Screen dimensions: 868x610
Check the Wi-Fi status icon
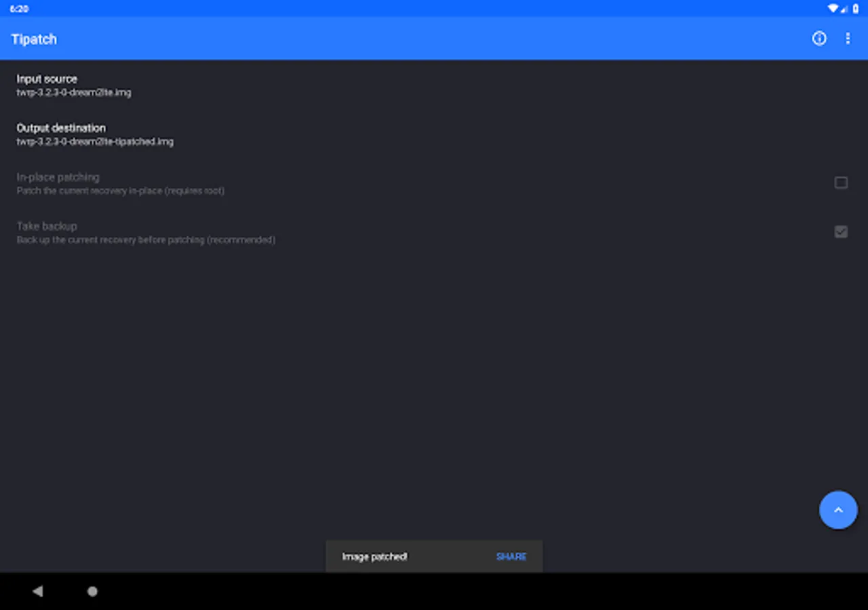click(833, 9)
